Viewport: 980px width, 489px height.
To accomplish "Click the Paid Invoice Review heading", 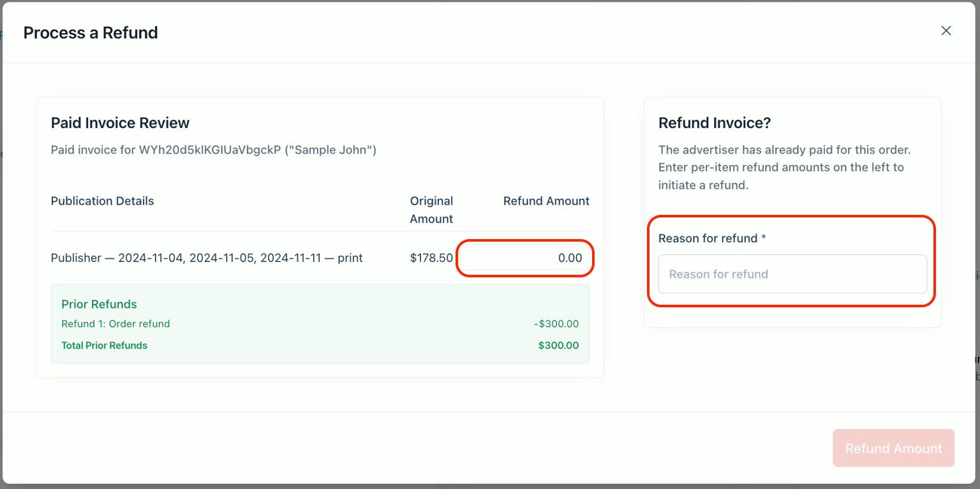I will (120, 123).
